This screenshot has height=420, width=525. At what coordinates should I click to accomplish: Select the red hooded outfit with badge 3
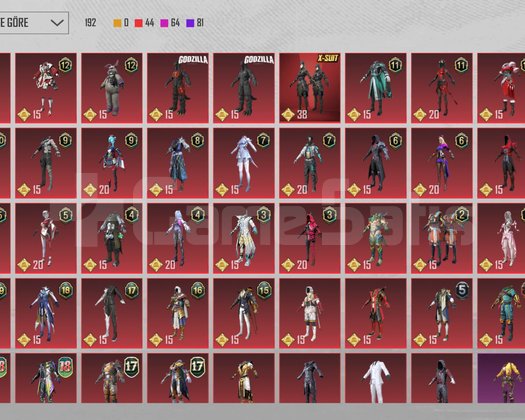pyautogui.click(x=310, y=238)
